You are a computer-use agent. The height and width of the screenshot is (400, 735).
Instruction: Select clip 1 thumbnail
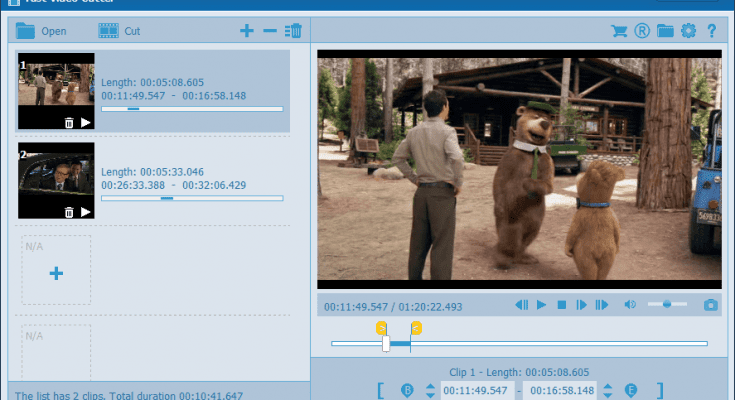pyautogui.click(x=56, y=91)
